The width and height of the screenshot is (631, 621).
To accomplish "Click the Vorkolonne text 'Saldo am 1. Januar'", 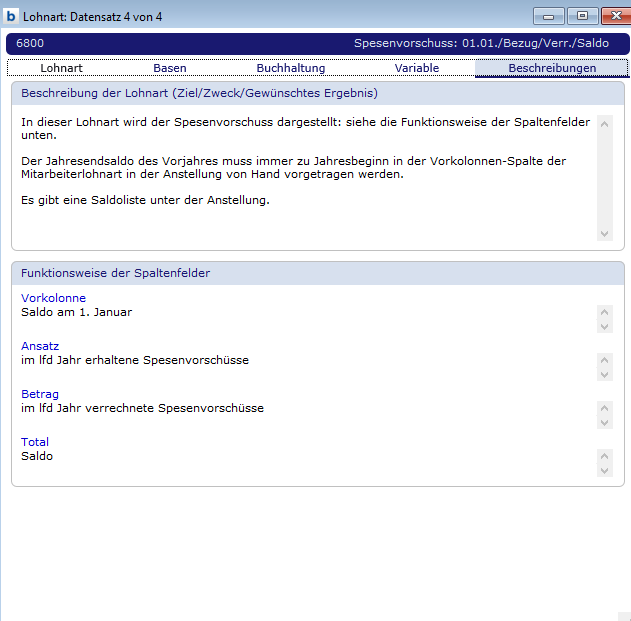I will tap(77, 312).
